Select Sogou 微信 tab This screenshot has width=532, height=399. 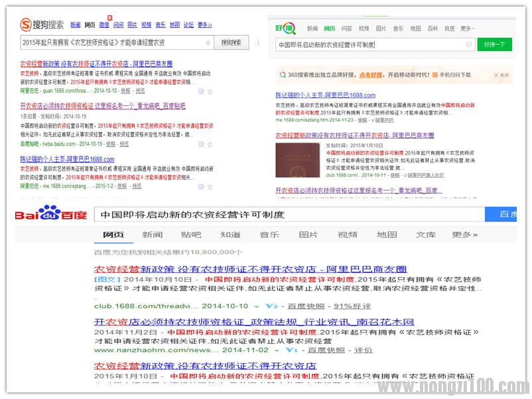[x=104, y=25]
